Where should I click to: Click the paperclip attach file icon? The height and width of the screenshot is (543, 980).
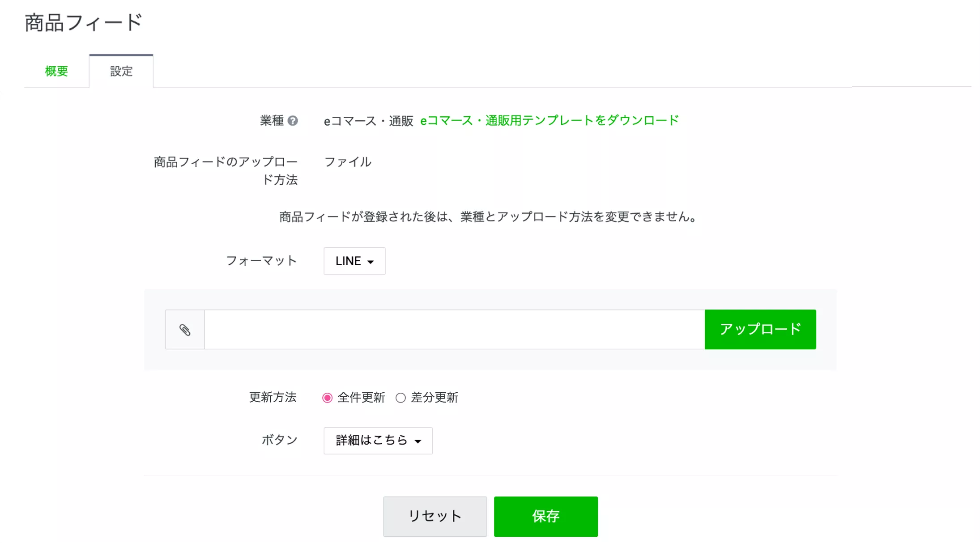[x=185, y=330]
